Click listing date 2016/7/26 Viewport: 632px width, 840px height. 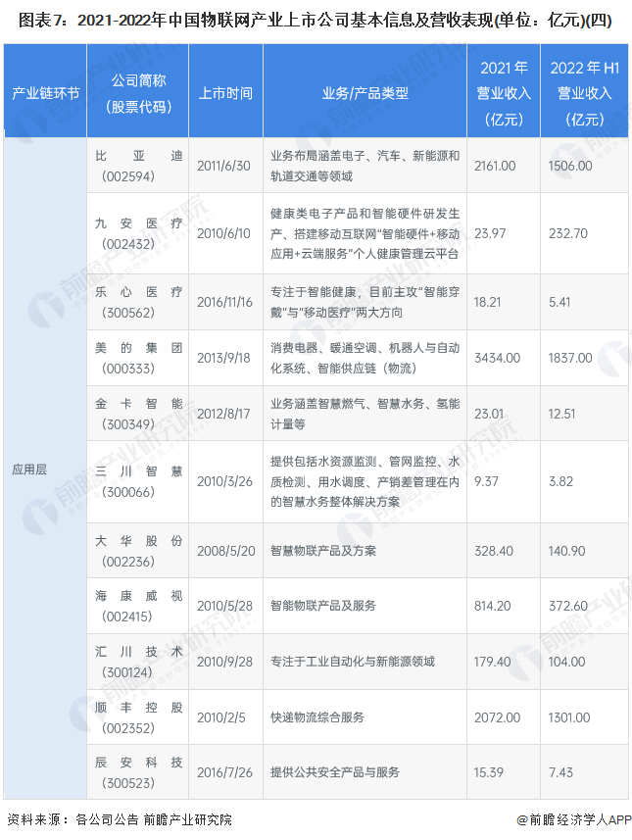click(224, 772)
